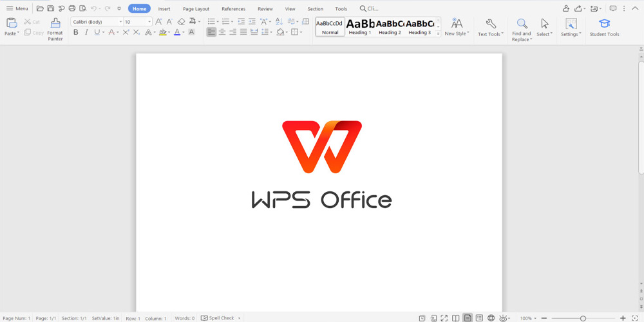
Task: Open Spell Check in status bar
Action: click(218, 318)
